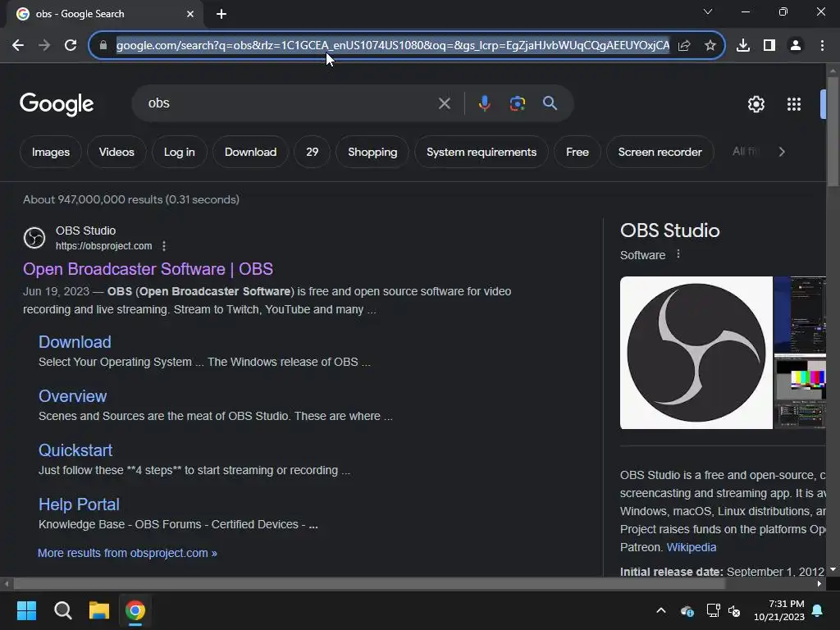Show hidden system tray icons
Screen dimensions: 840x630
pos(661,610)
